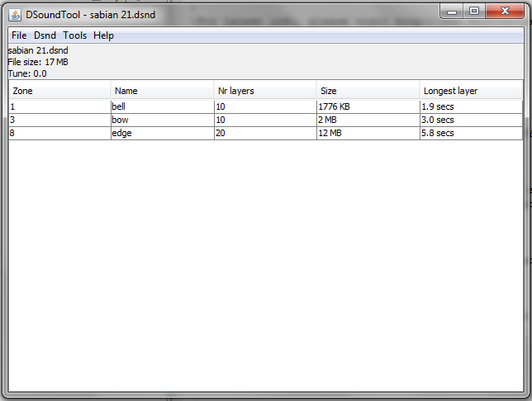Click the File size: 17 MB label
The image size is (532, 401).
coord(38,62)
